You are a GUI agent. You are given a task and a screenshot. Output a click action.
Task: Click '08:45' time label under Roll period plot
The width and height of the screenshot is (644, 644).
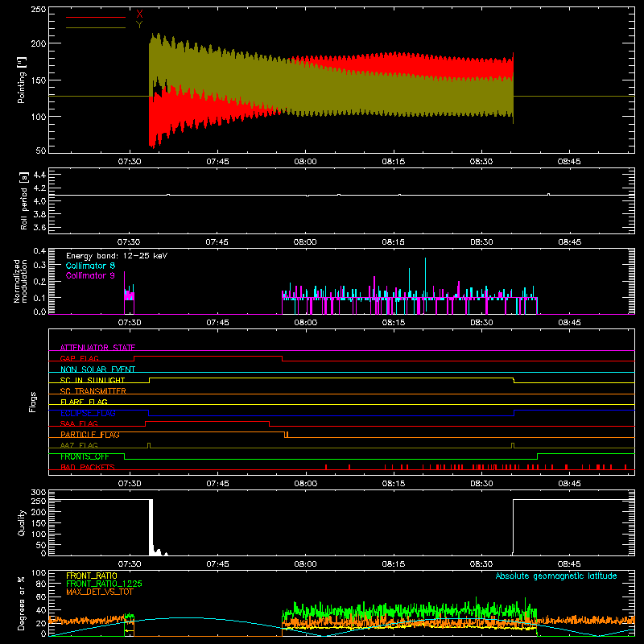[x=569, y=242]
